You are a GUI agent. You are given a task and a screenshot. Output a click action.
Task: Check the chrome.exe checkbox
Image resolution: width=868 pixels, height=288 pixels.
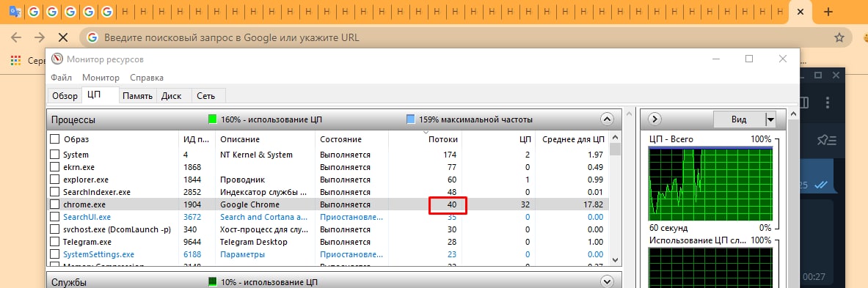(55, 204)
